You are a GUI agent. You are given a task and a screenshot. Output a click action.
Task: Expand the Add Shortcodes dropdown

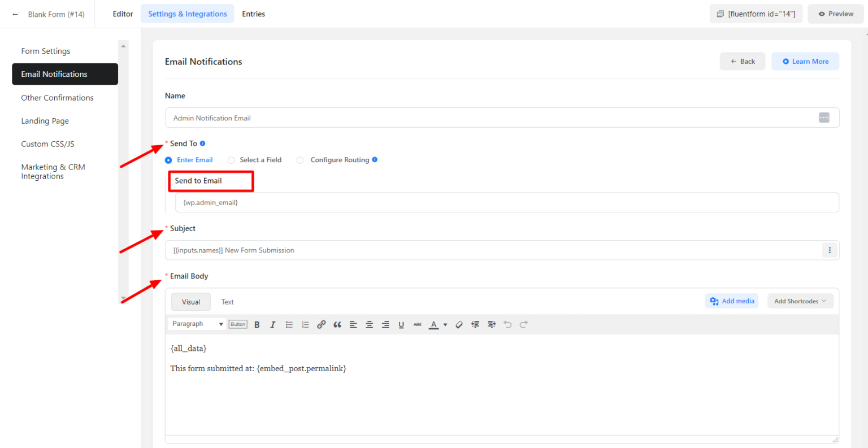pos(800,301)
